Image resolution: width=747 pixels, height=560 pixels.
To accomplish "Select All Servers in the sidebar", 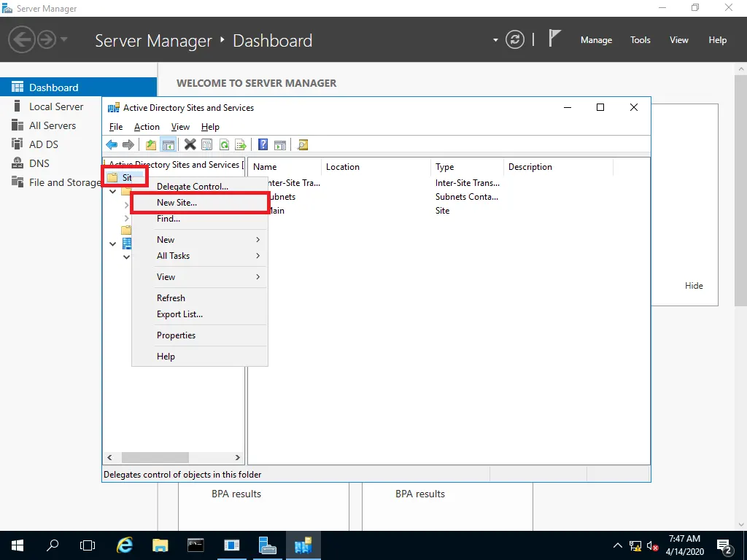I will [51, 125].
